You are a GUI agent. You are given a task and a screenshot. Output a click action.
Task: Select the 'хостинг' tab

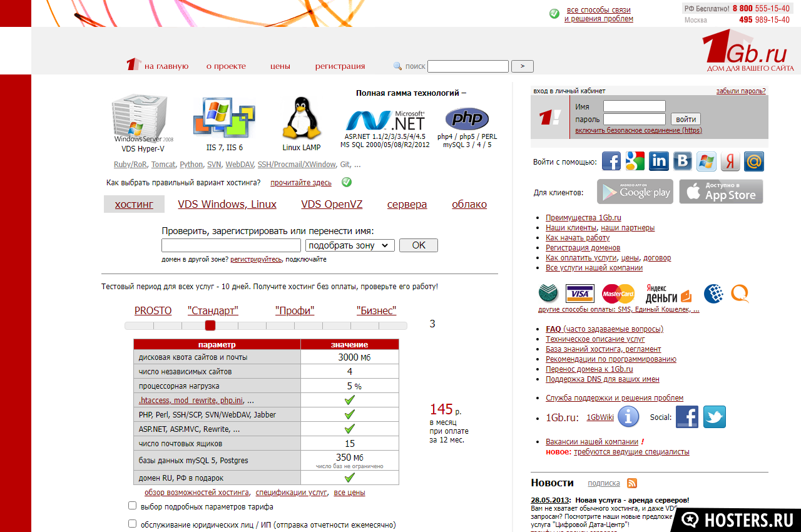pos(134,204)
